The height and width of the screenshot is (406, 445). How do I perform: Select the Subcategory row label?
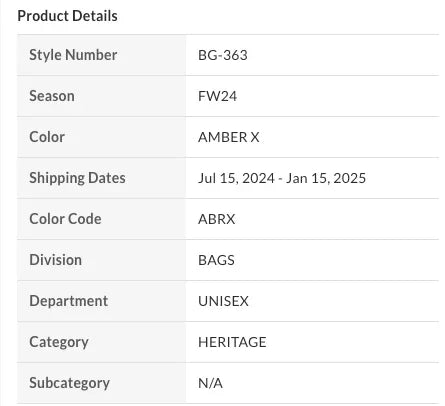click(69, 383)
